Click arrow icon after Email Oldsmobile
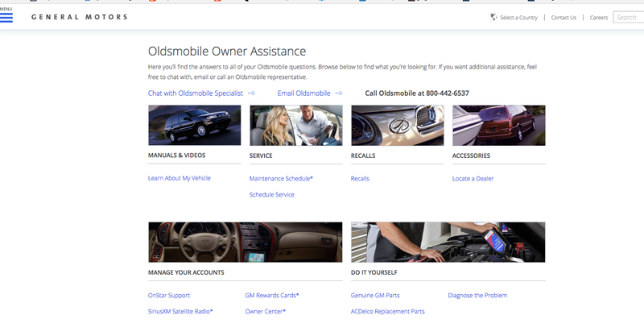 click(339, 93)
